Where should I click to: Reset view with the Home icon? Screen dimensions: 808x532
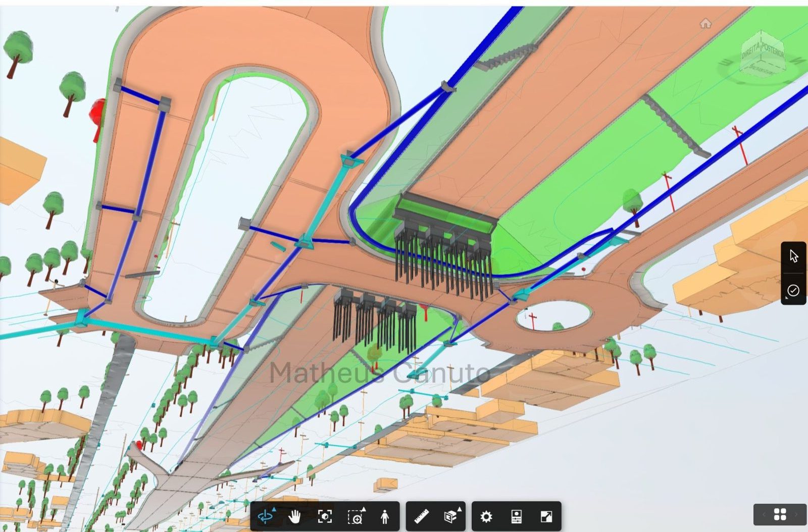coord(705,24)
